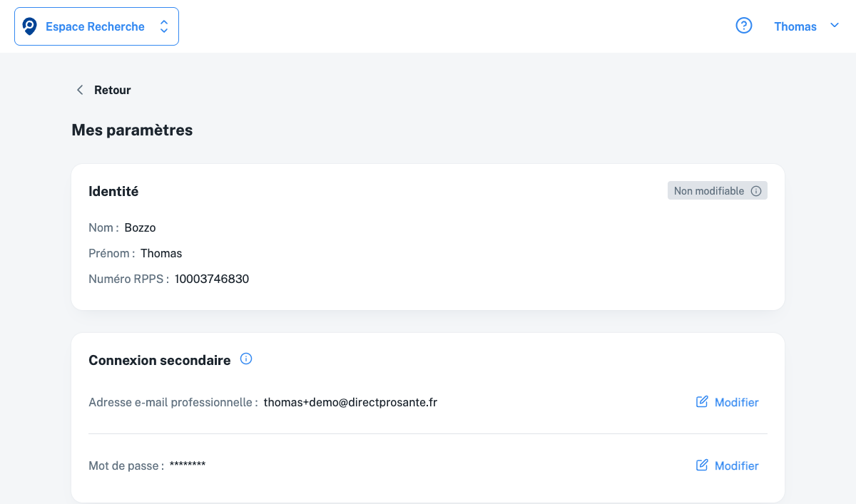Expand the Espace Recherche up-down chevrons
The image size is (856, 504).
pyautogui.click(x=164, y=26)
